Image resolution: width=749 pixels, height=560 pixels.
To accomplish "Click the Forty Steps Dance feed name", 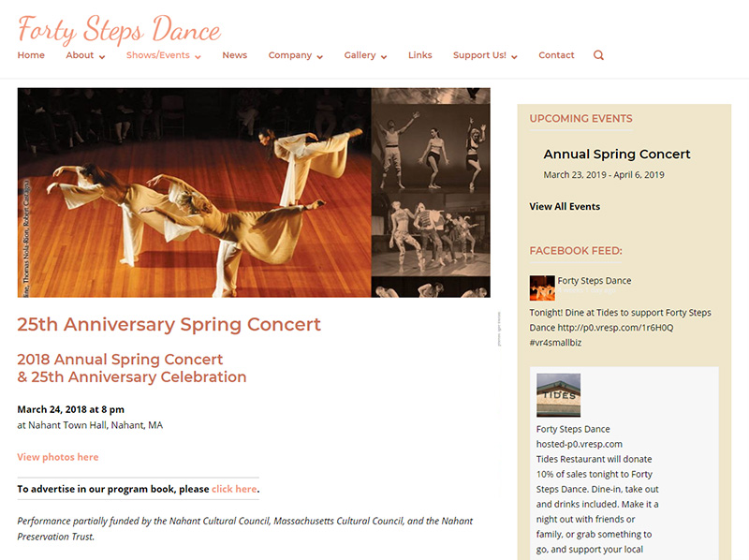I will point(594,280).
